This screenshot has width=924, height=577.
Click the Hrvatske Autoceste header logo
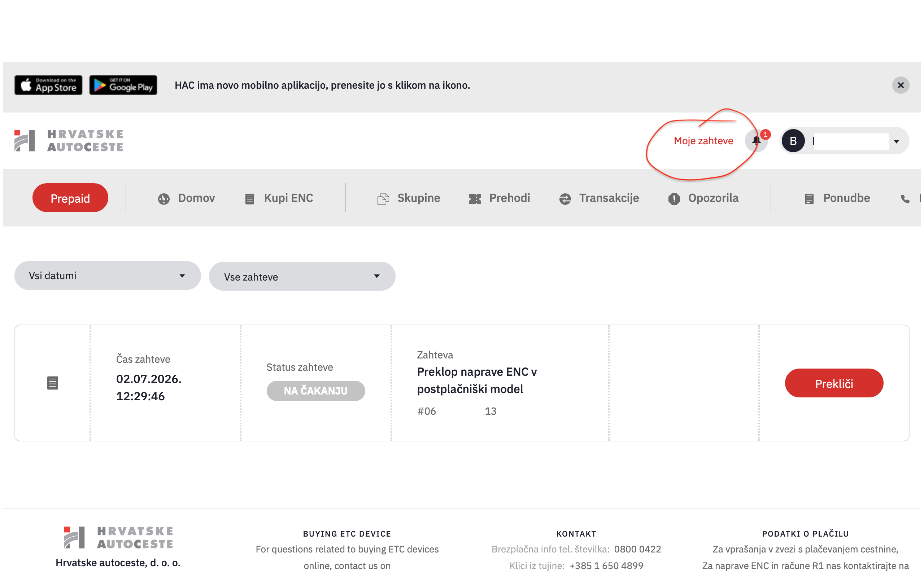pyautogui.click(x=69, y=140)
